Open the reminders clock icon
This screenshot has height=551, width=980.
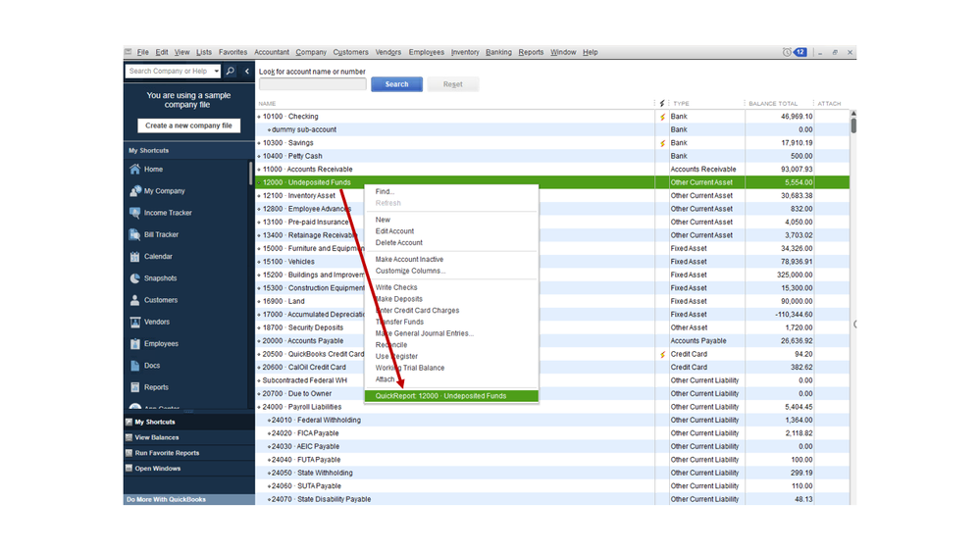(787, 53)
